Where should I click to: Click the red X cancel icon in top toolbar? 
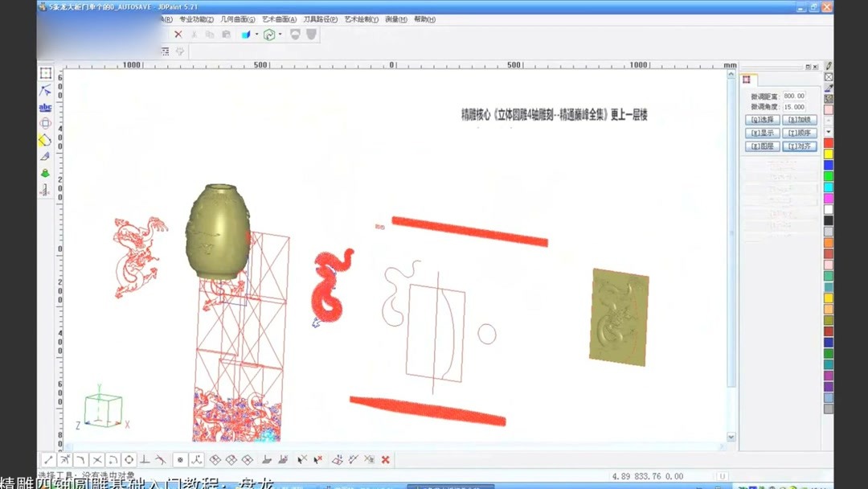178,35
